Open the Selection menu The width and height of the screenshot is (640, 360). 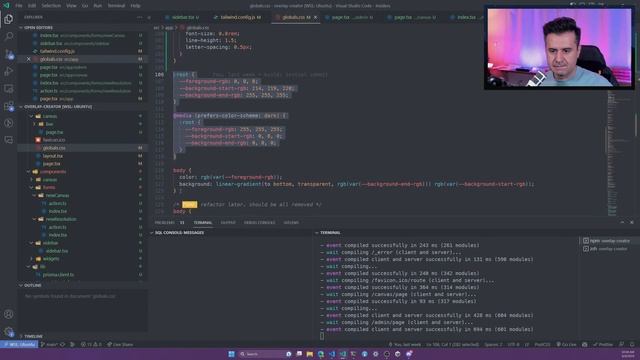point(51,6)
